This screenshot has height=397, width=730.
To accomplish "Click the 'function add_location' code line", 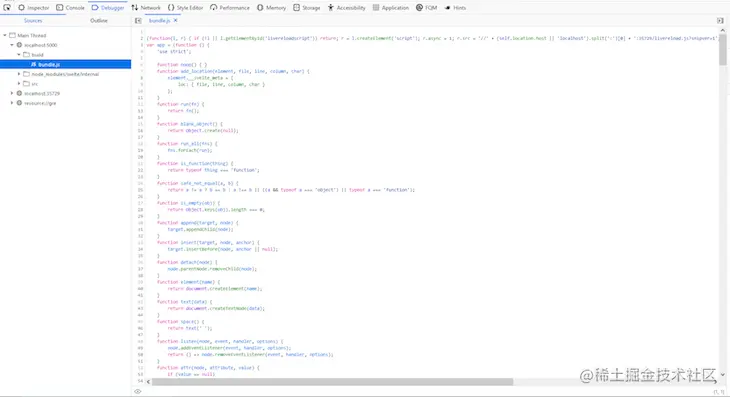I will pyautogui.click(x=233, y=71).
